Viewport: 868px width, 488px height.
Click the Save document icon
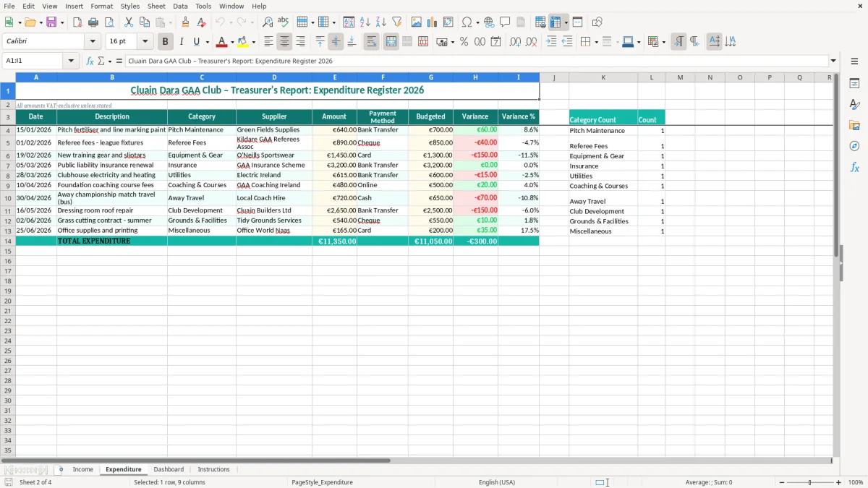51,22
